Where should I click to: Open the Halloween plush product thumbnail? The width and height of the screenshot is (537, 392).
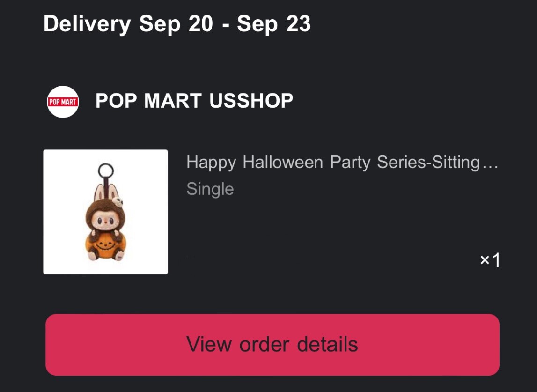[105, 212]
